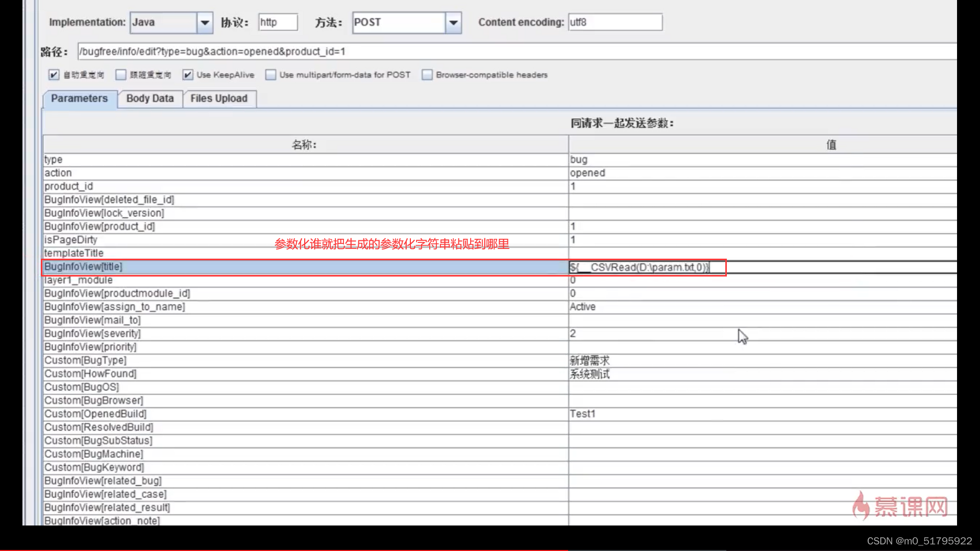This screenshot has height=551, width=980.
Task: Click the Content encoding utf8 field
Action: [x=614, y=22]
